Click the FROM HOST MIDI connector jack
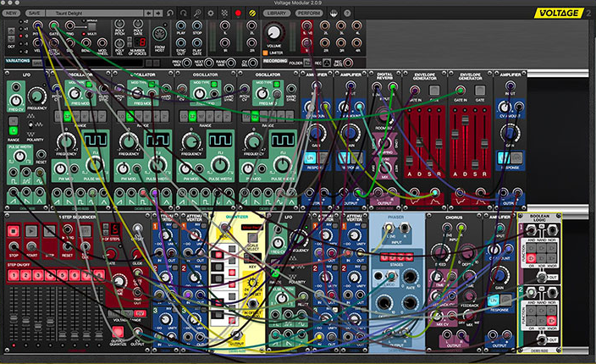Image resolution: width=596 pixels, height=364 pixels. pos(159,34)
